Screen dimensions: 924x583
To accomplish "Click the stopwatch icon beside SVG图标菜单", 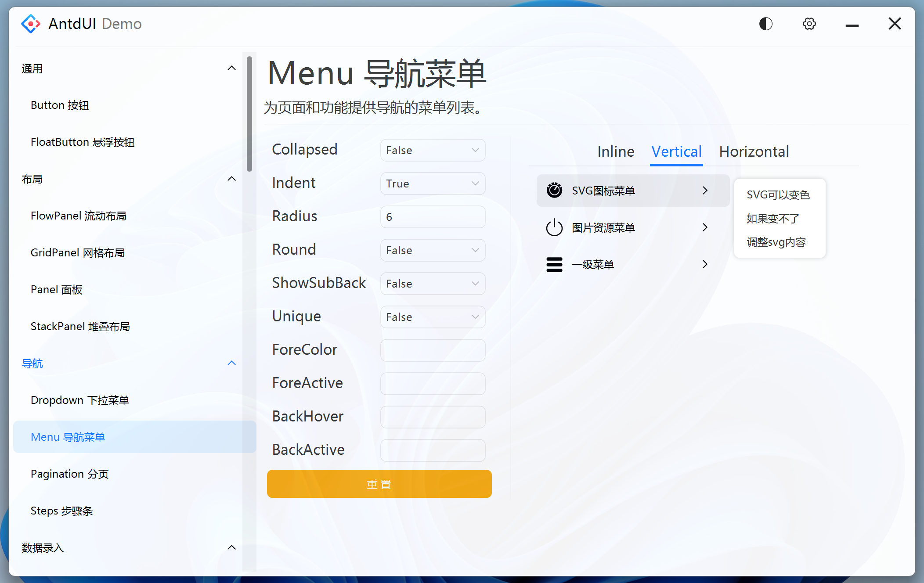I will (554, 190).
